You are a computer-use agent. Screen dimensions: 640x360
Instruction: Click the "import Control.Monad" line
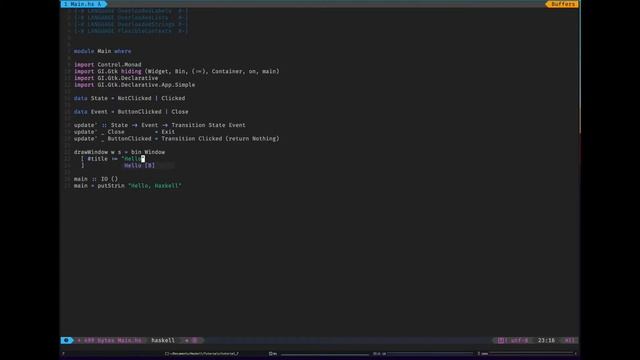pyautogui.click(x=107, y=64)
